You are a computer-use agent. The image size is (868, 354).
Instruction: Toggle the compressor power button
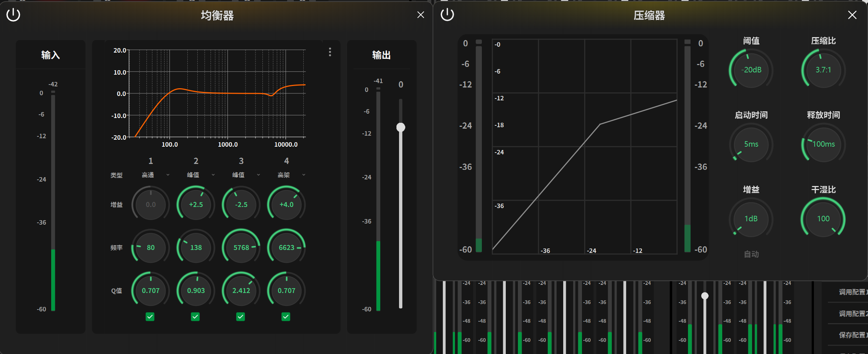447,15
